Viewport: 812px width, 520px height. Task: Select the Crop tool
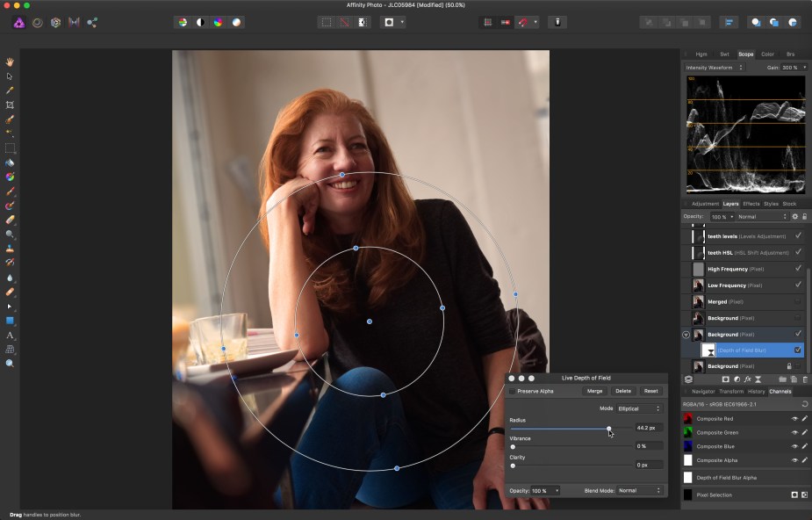[10, 105]
